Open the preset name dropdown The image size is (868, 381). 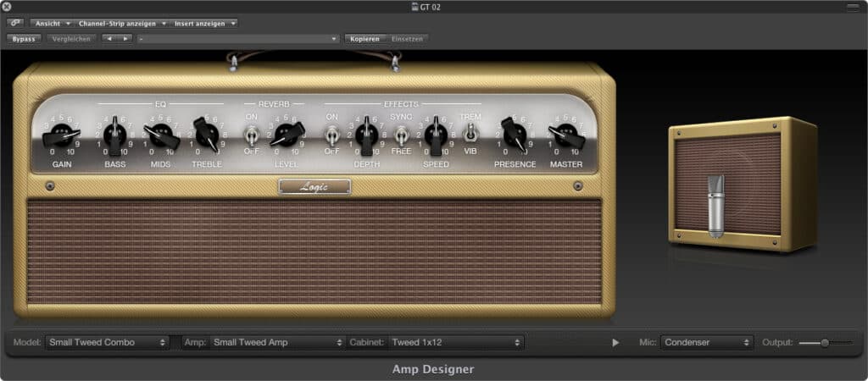pyautogui.click(x=238, y=39)
